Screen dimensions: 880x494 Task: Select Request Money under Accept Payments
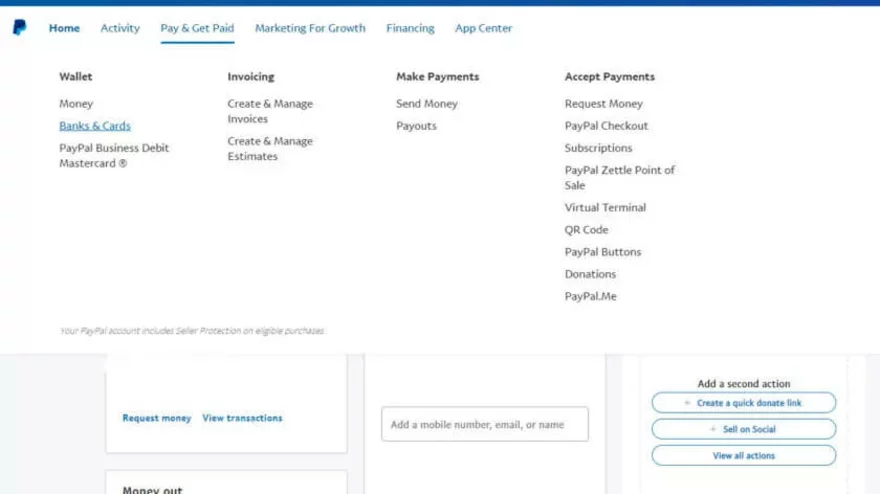point(603,104)
